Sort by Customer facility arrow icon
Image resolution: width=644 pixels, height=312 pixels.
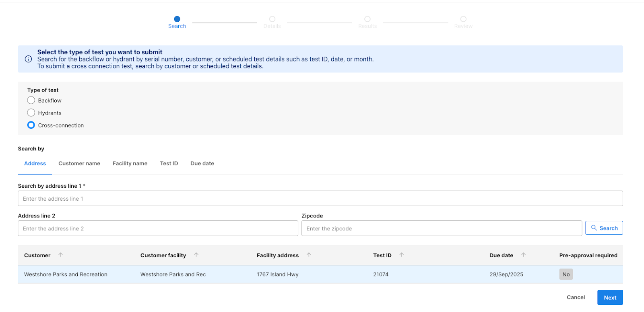coord(196,255)
